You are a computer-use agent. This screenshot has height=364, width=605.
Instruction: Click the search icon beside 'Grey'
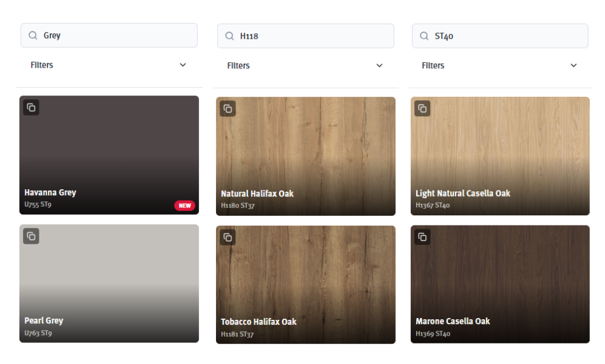[x=33, y=36]
